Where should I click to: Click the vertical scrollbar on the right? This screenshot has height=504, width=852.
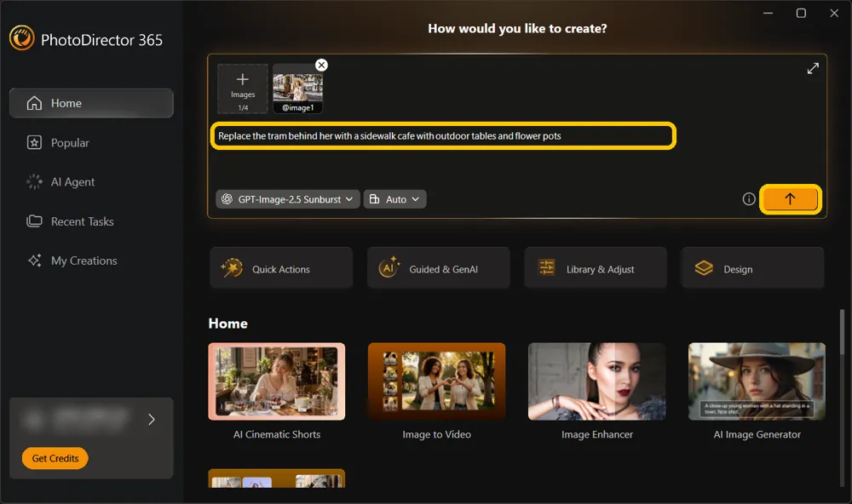click(x=843, y=332)
